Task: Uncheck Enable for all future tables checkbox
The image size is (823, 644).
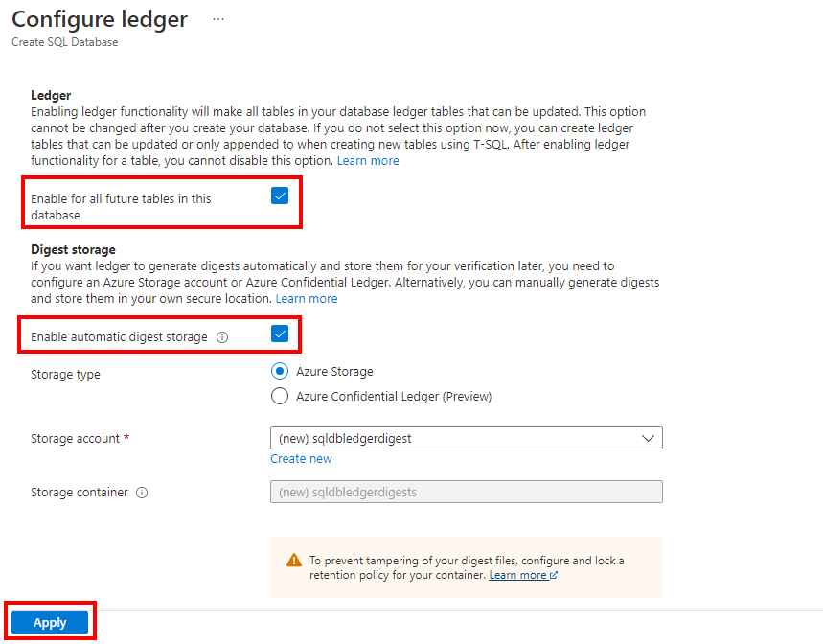Action: (280, 195)
